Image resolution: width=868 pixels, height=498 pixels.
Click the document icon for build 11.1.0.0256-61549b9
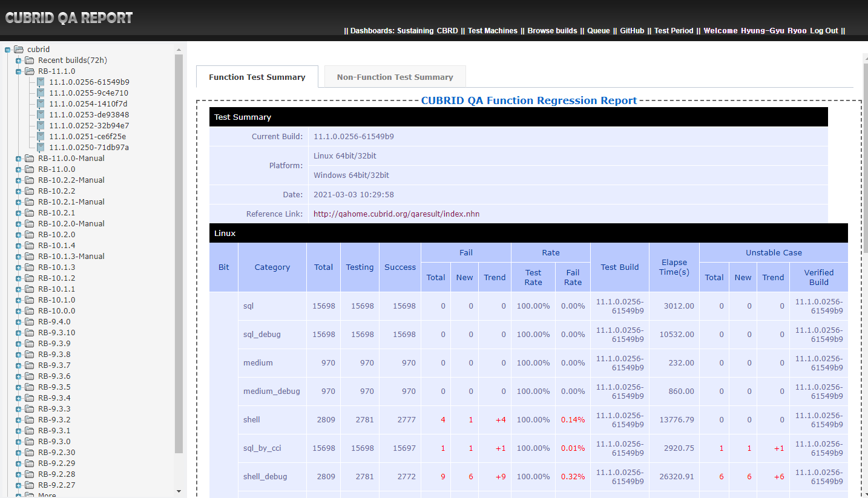pyautogui.click(x=41, y=82)
